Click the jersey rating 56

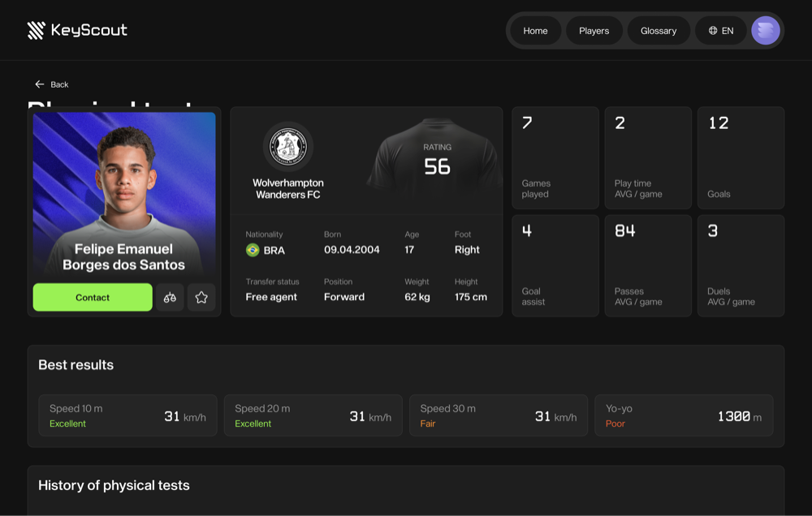pyautogui.click(x=437, y=166)
